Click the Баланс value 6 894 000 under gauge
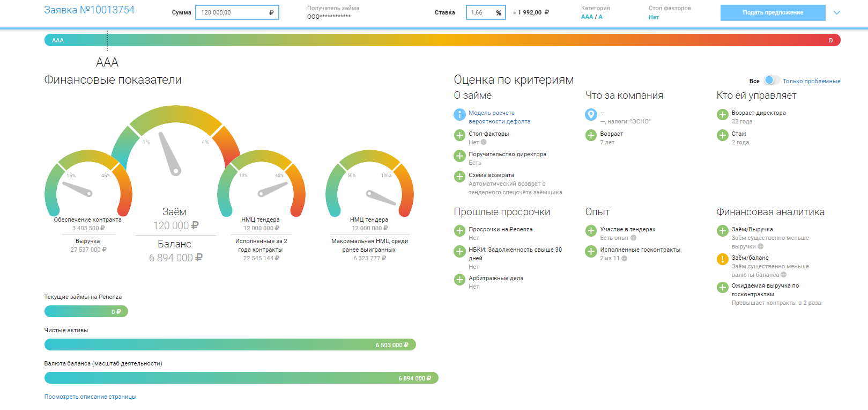The image size is (868, 410). coord(175,258)
